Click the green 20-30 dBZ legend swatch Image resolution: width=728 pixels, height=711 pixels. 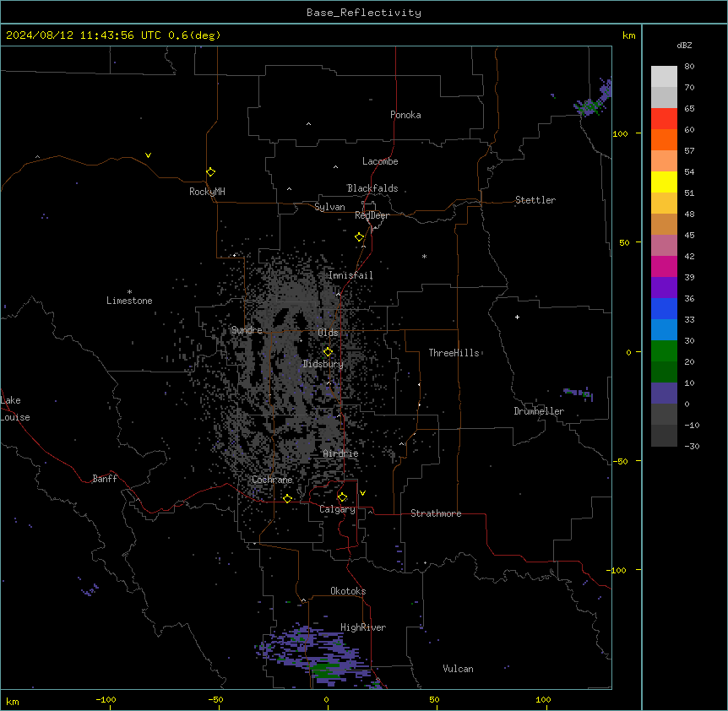pyautogui.click(x=664, y=351)
